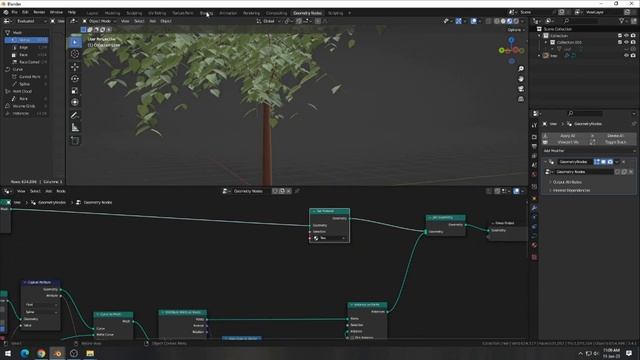Click the Viewport Vis button
Image resolution: width=640 pixels, height=360 pixels.
[x=566, y=142]
